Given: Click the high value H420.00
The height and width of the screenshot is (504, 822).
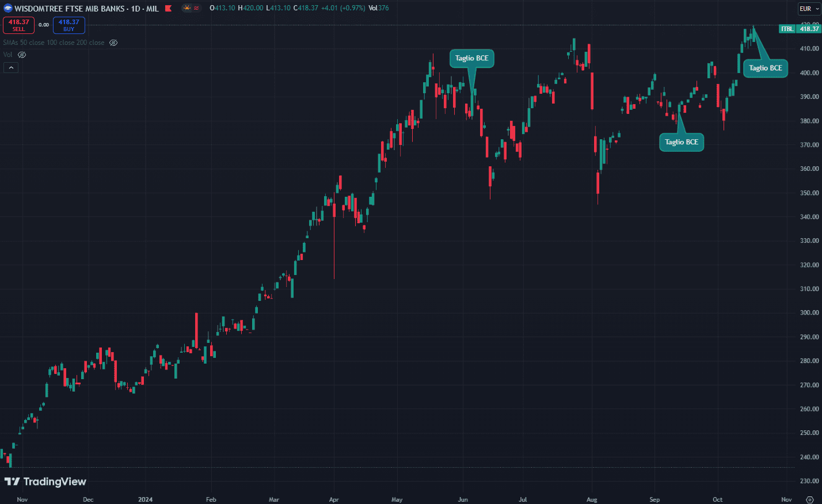Looking at the screenshot, I should click(250, 8).
